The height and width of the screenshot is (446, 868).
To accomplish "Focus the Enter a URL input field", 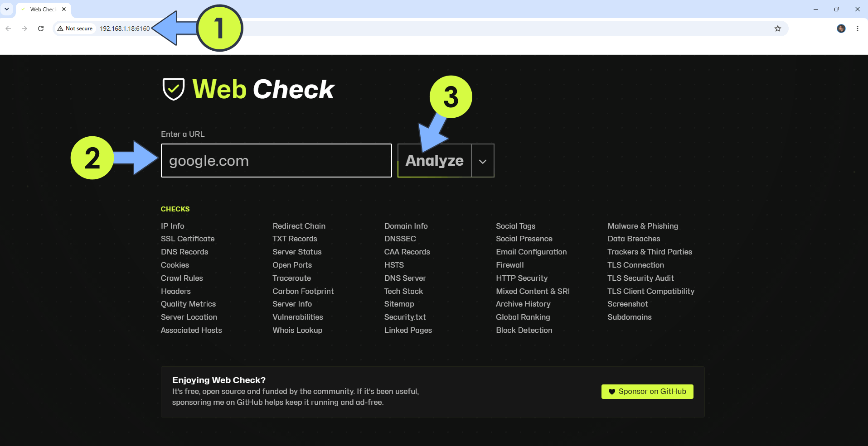I will click(x=276, y=161).
